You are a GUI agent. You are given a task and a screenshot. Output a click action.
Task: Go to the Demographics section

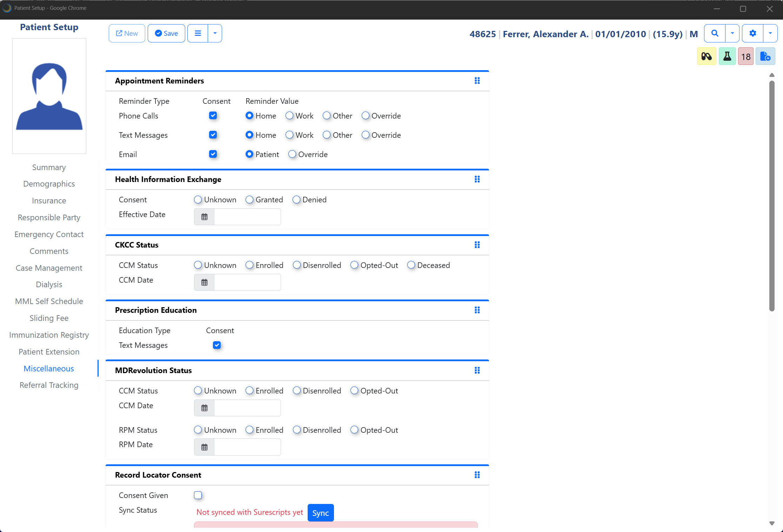49,184
